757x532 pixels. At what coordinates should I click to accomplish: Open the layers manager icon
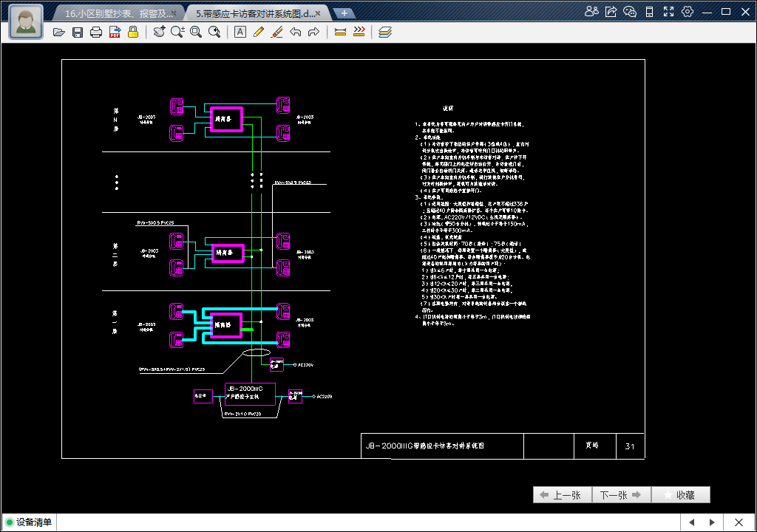[384, 32]
